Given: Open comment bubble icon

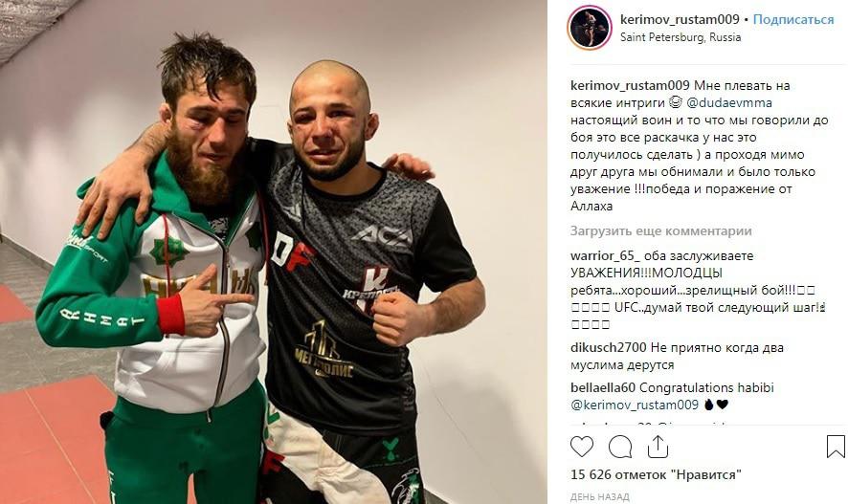Looking at the screenshot, I should click(620, 447).
